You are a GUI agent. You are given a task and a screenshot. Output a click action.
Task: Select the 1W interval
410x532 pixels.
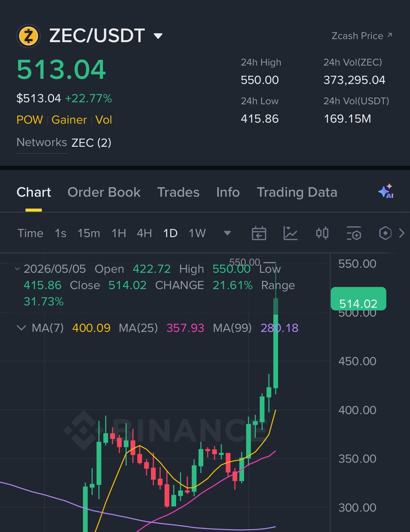(197, 233)
